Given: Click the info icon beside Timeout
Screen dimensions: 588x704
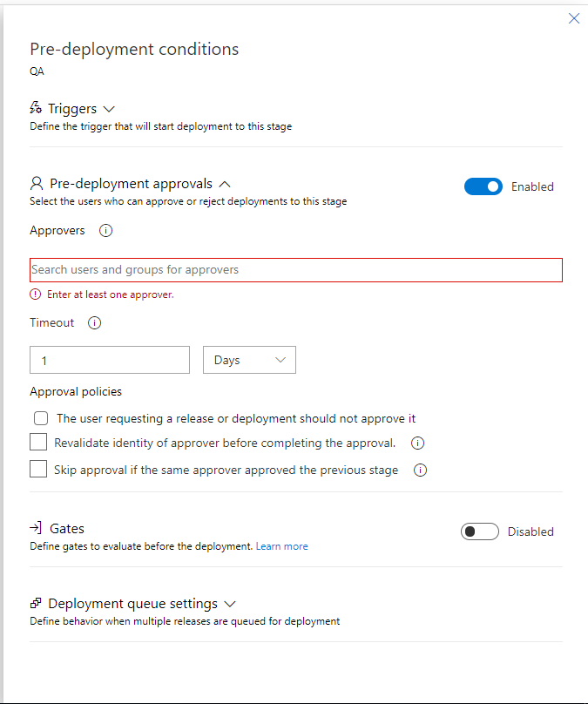Looking at the screenshot, I should [x=95, y=322].
